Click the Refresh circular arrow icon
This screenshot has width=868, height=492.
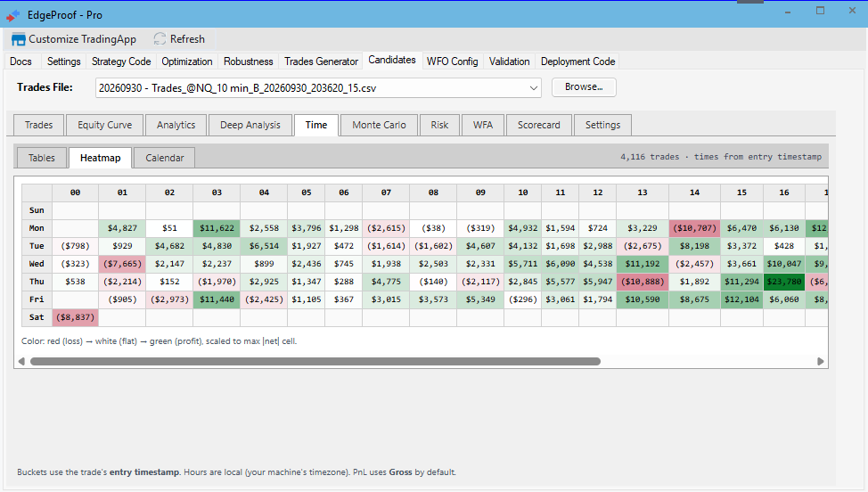[160, 38]
